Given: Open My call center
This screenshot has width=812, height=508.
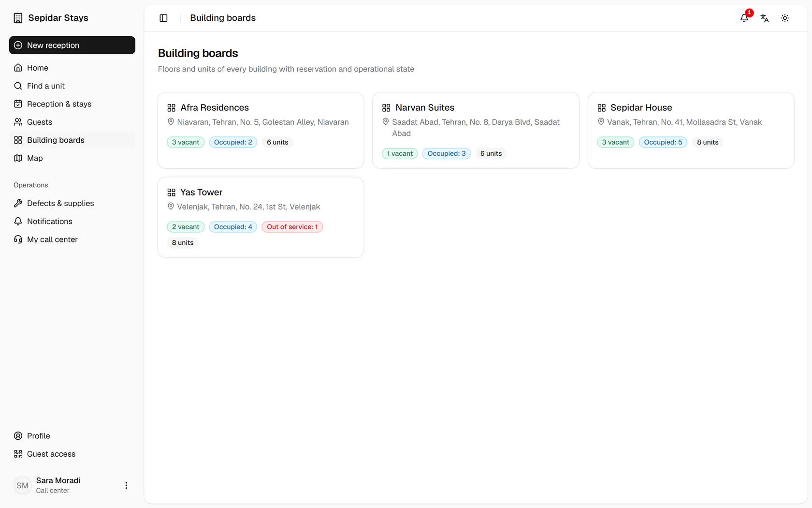Looking at the screenshot, I should pyautogui.click(x=72, y=239).
